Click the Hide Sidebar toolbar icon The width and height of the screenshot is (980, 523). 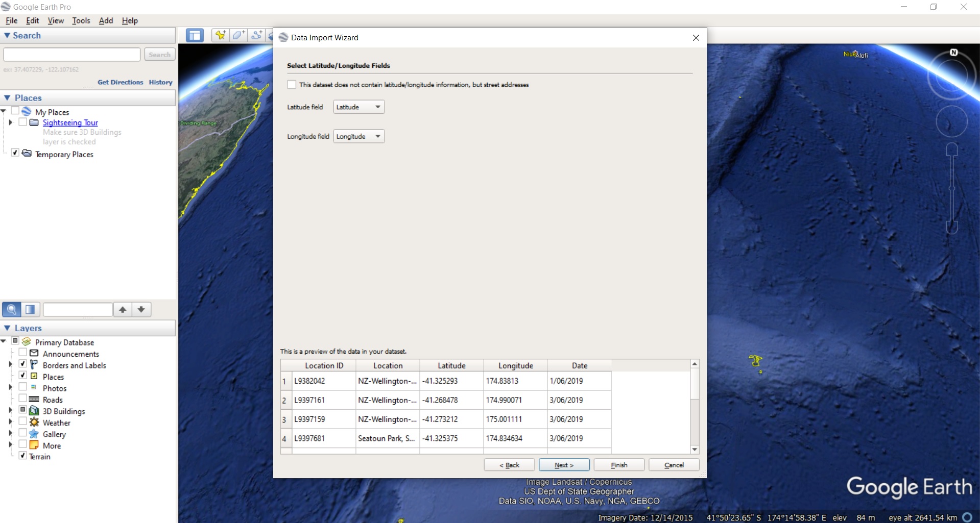[x=195, y=35]
